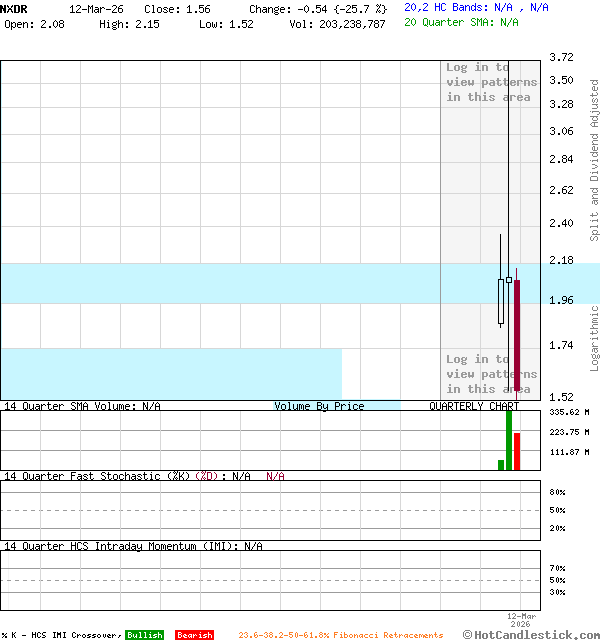Click the white hollow first candlestick body
The image size is (600, 640).
coord(501,301)
